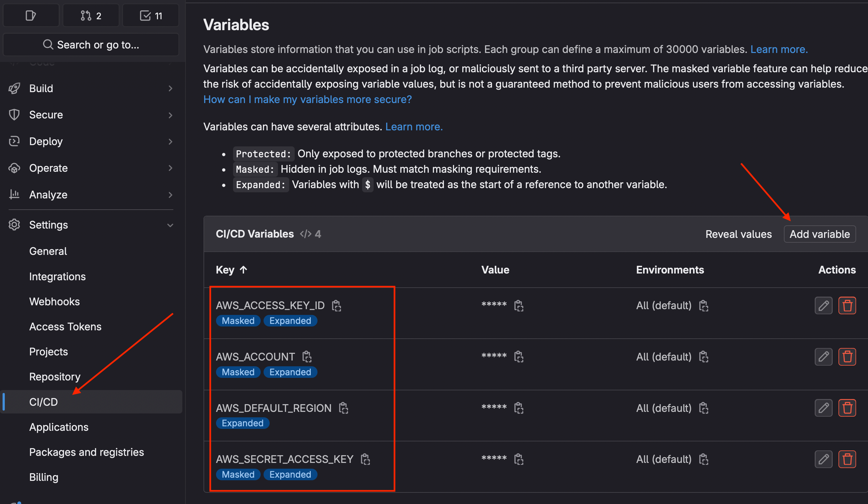Click Masked badge under AWS_ACCOUNT

point(238,372)
